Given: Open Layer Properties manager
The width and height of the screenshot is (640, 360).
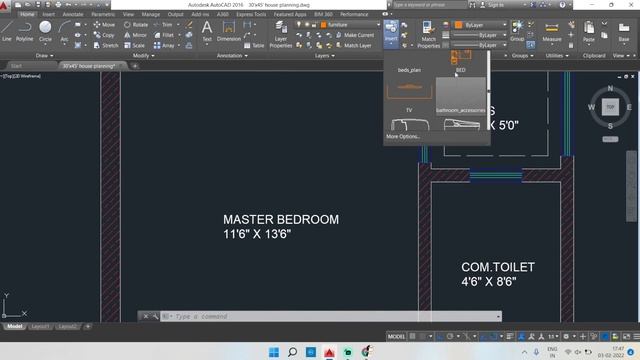Looking at the screenshot, I should point(281,35).
